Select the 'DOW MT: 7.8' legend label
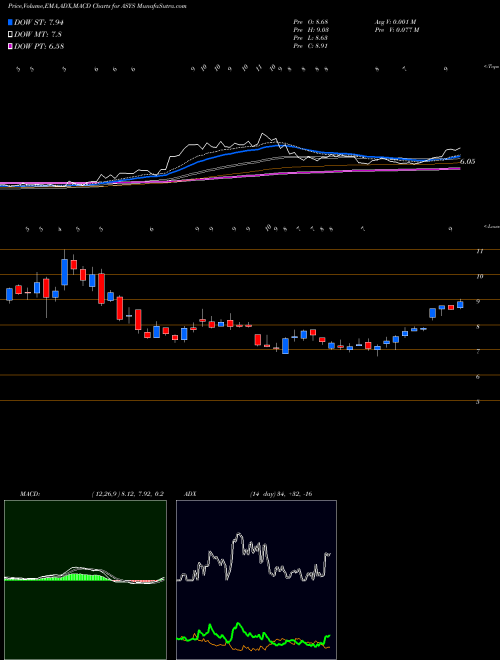Image resolution: width=500 pixels, height=660 pixels. 37,35
